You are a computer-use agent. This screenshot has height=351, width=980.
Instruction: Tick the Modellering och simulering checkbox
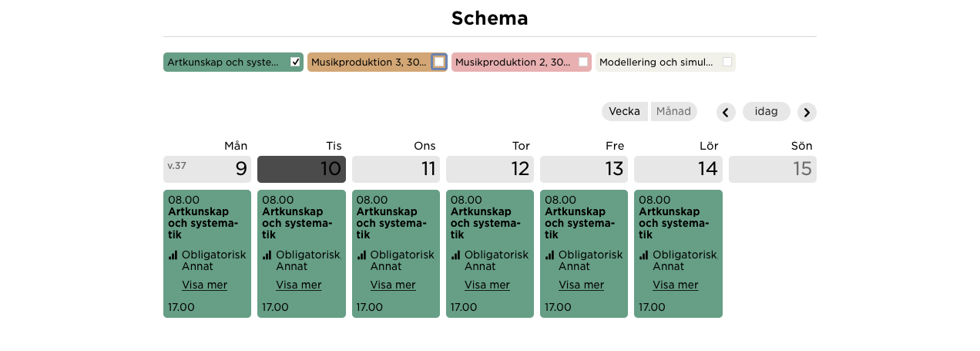tap(727, 62)
